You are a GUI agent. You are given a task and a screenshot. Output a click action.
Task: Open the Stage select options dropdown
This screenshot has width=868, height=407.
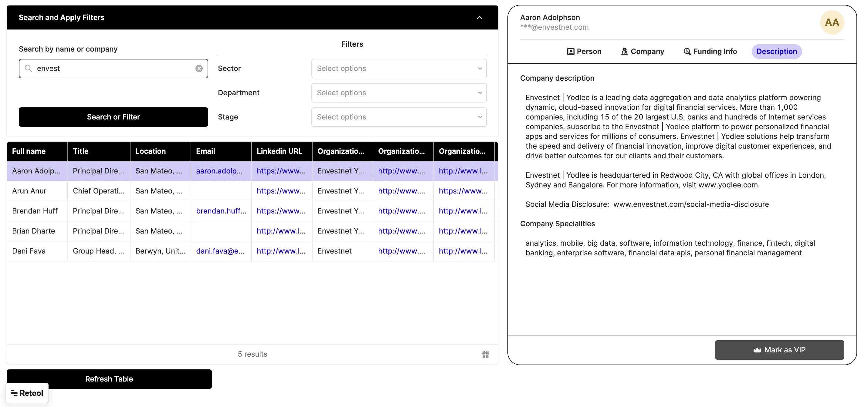(x=399, y=117)
